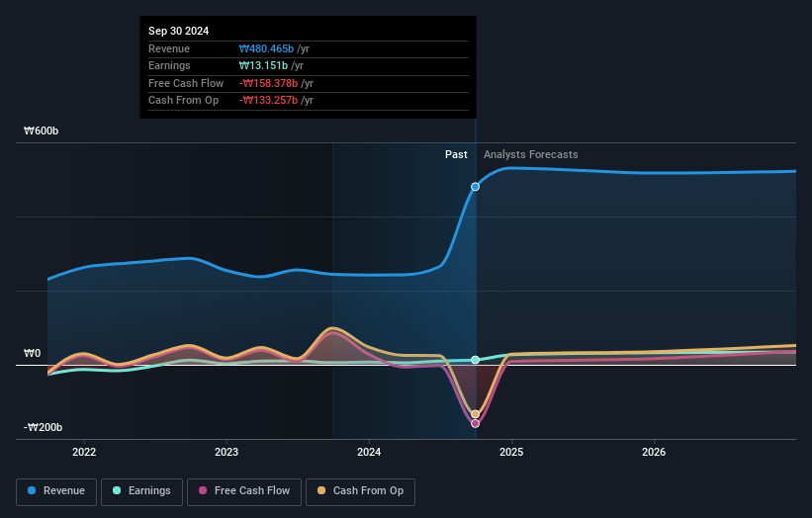
Task: Toggle the Earnings series in legend
Action: coord(141,491)
